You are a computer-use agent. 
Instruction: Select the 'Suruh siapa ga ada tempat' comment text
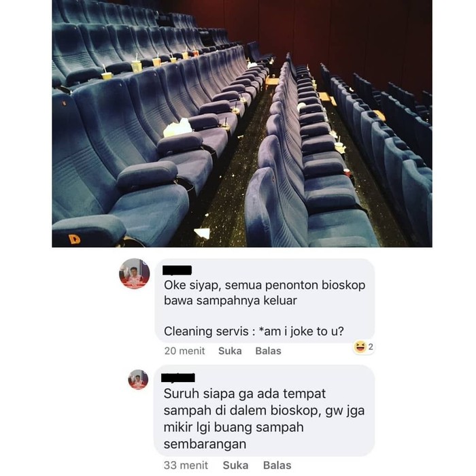tap(264, 419)
